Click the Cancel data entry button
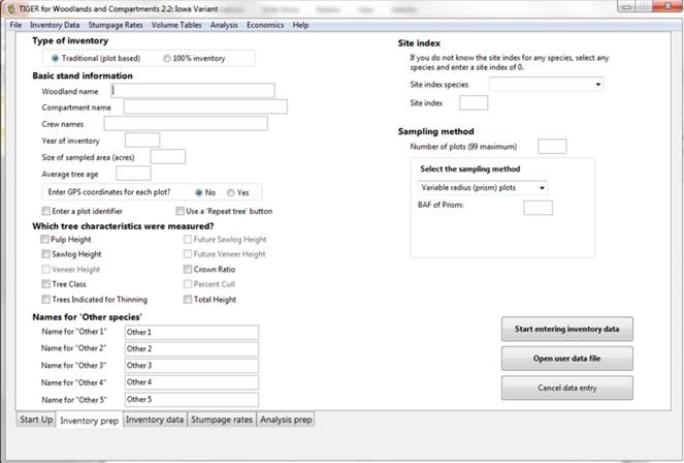Viewport: 684px width, 463px height. tap(566, 388)
